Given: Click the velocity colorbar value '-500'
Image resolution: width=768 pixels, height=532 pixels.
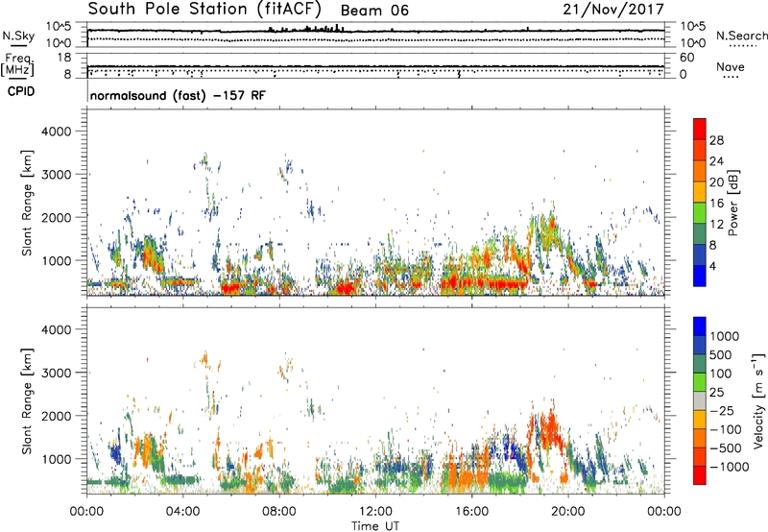Looking at the screenshot, I should click(x=726, y=448).
